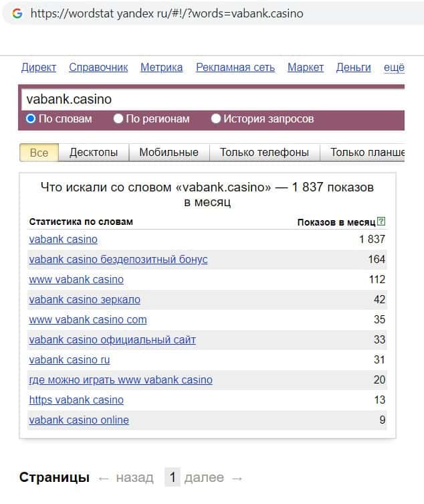
Task: Click the browser address bar URL
Action: click(167, 13)
